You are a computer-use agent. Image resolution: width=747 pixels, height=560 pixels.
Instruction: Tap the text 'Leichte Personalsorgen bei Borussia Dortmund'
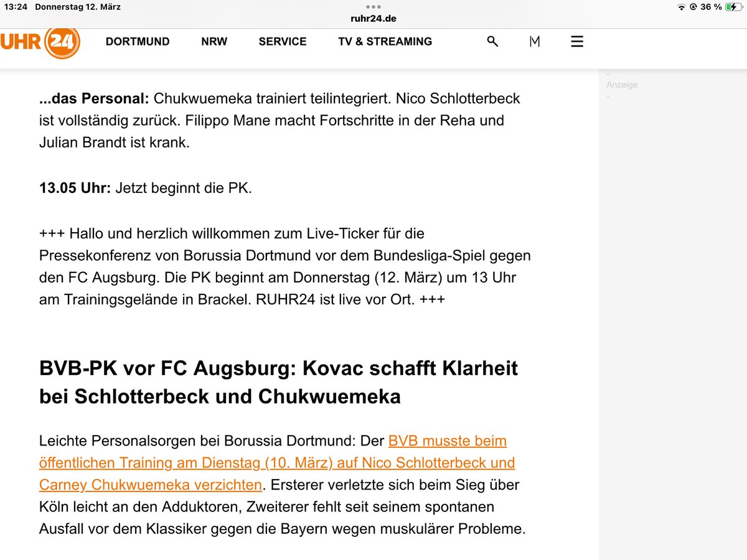tap(197, 441)
